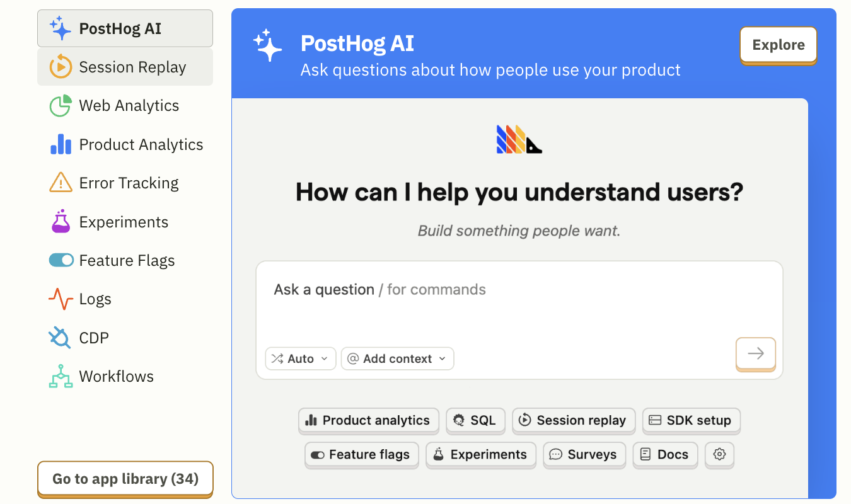Image resolution: width=851 pixels, height=504 pixels.
Task: Select the Session Replay play icon
Action: coord(60,67)
